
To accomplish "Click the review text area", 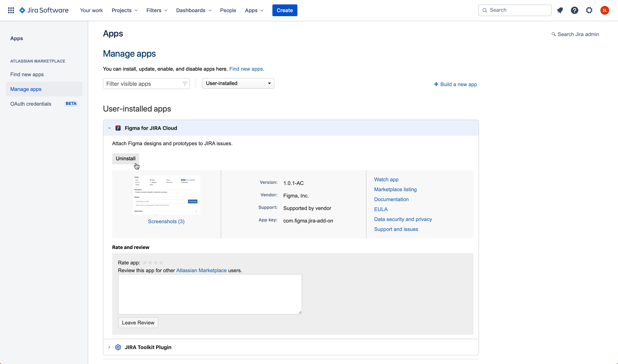I will (210, 294).
